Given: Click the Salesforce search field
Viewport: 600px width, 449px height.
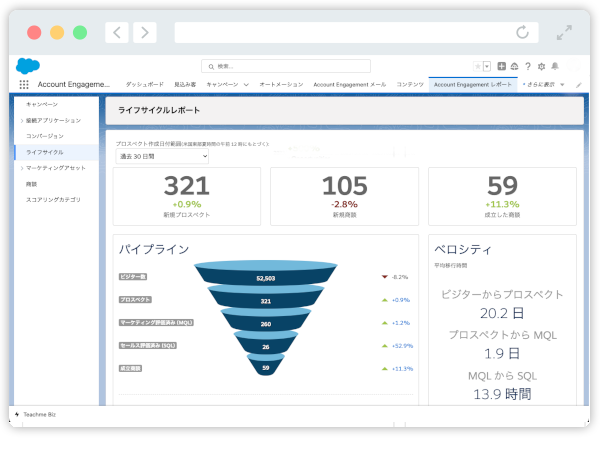Looking at the screenshot, I should [x=286, y=66].
